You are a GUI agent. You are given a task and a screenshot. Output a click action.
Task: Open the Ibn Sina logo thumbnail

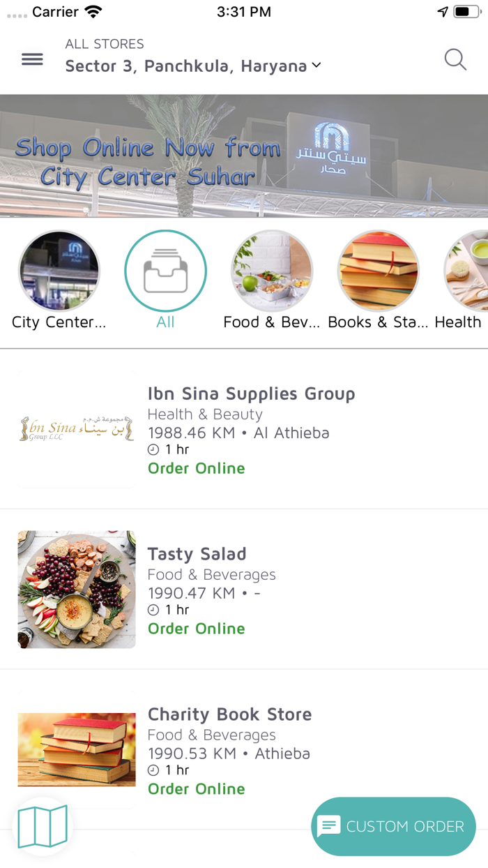pyautogui.click(x=77, y=429)
